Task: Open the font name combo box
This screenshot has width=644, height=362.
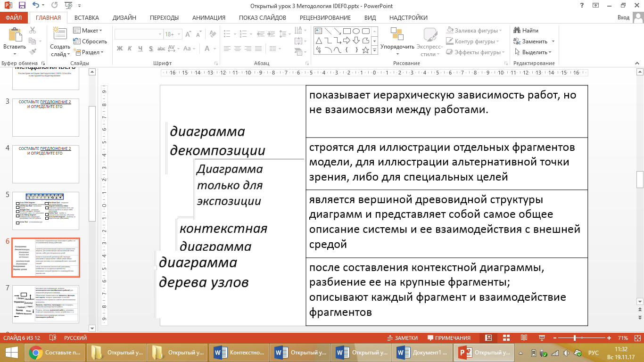Action: [x=138, y=34]
